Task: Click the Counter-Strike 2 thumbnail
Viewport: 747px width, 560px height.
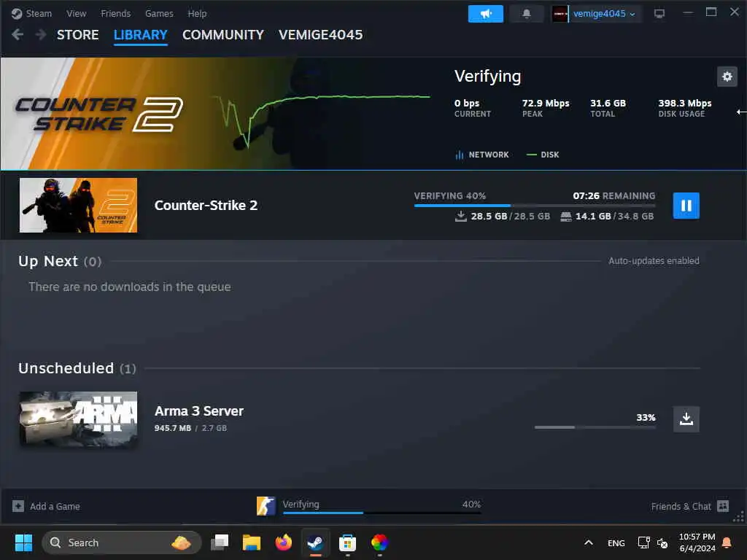Action: [78, 205]
